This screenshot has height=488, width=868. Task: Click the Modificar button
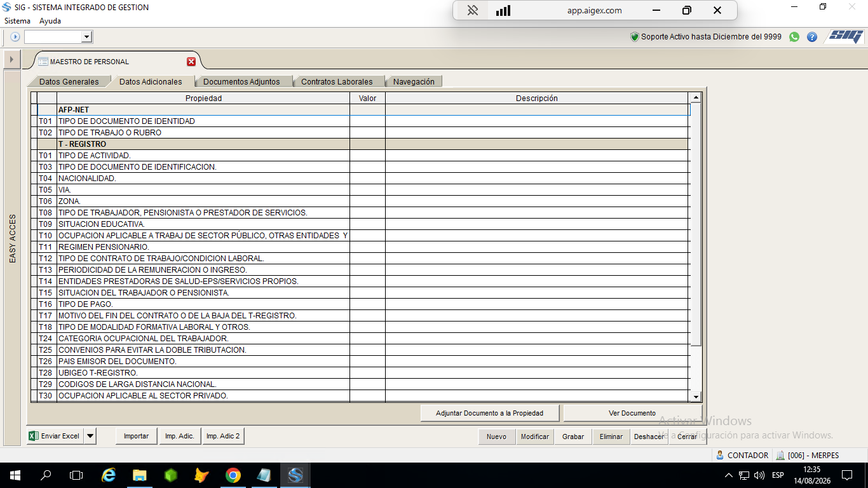(x=534, y=437)
